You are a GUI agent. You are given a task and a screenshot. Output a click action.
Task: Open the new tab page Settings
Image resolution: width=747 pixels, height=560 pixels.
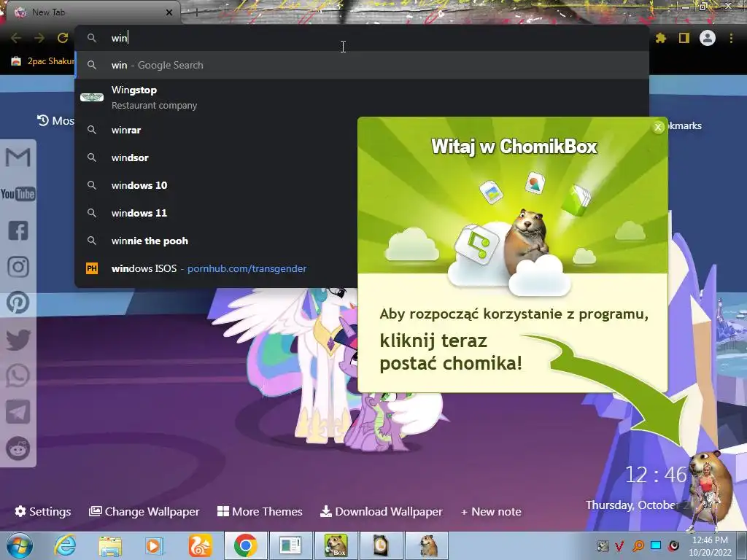click(x=43, y=511)
